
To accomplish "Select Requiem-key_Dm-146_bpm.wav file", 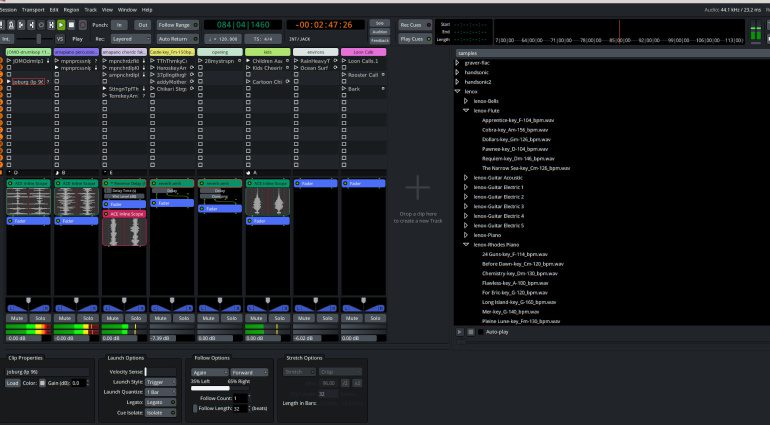I will coord(517,158).
